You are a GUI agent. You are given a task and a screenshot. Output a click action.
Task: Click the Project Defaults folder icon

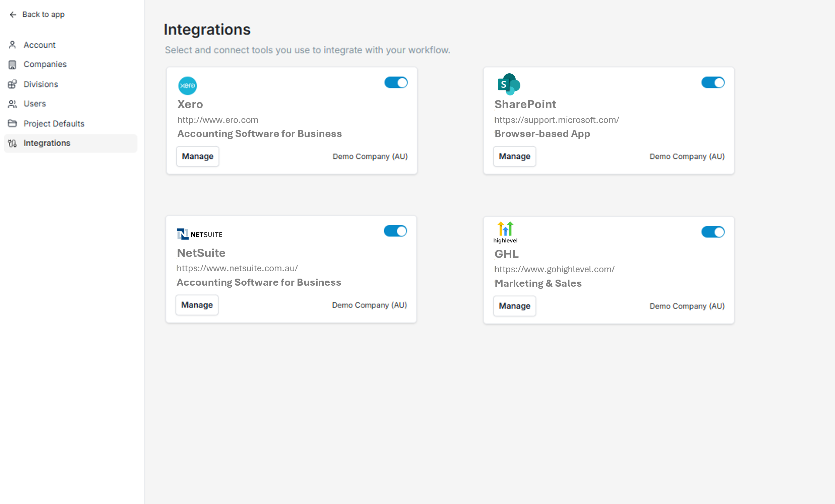coord(12,123)
